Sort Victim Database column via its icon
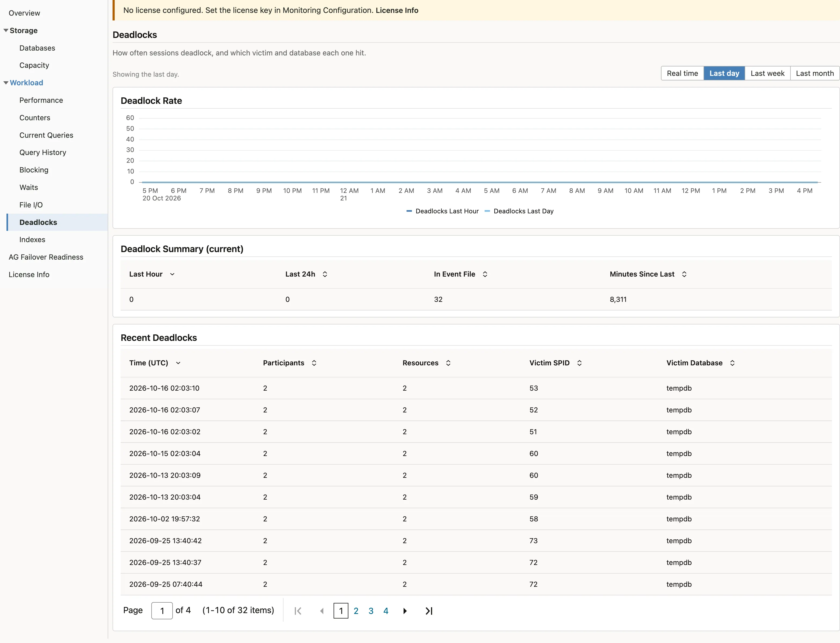Viewport: 840px width, 643px height. point(732,363)
